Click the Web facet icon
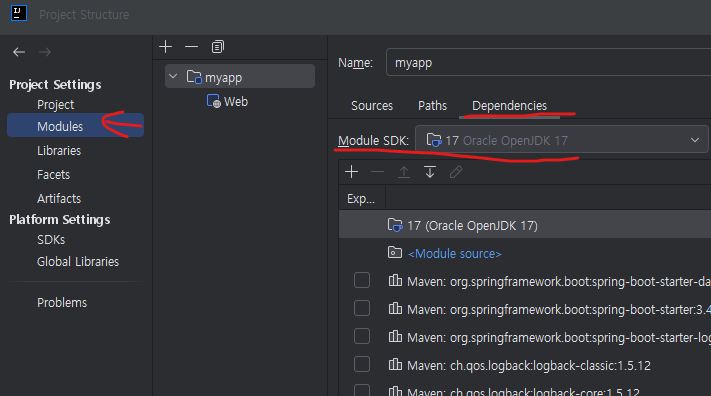 (214, 101)
